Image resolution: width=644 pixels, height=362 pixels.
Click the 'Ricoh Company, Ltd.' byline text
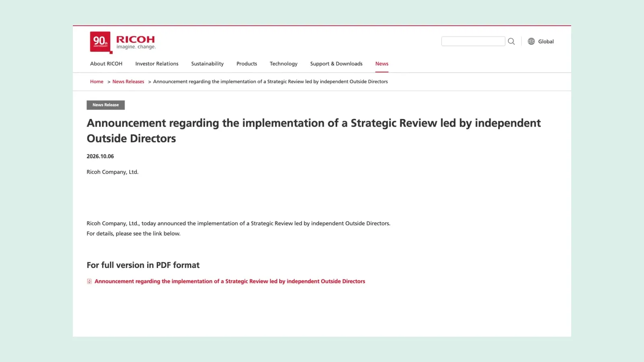click(x=112, y=172)
